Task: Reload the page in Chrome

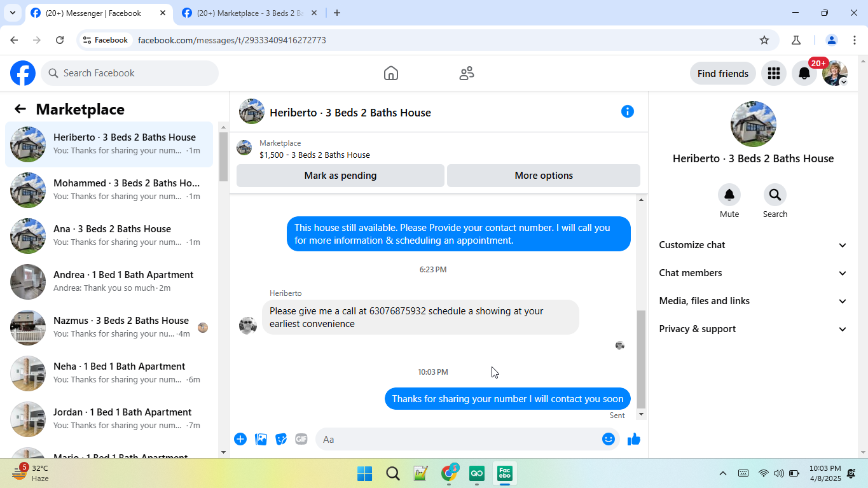Action: pyautogui.click(x=60, y=40)
